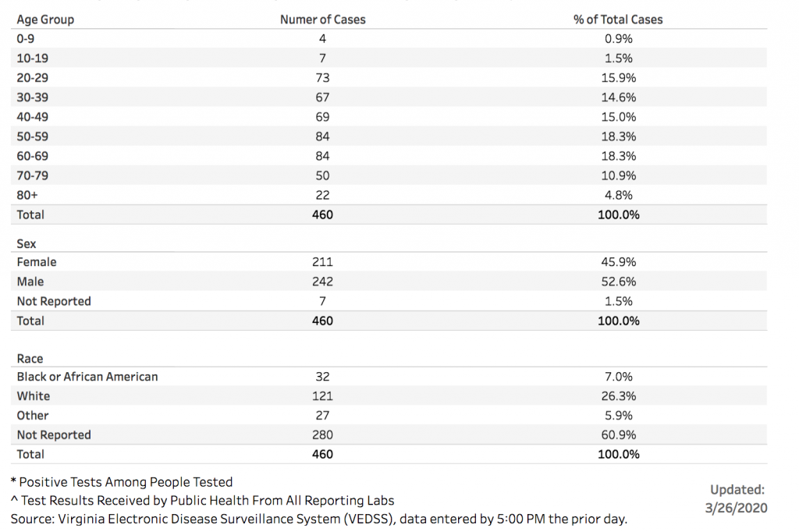Click the 60.9% not reported race value

click(x=618, y=435)
